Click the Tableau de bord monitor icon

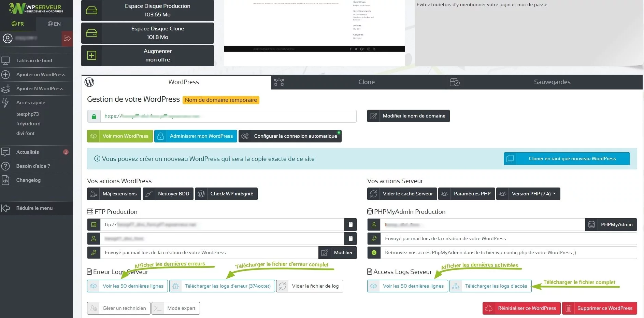(5, 61)
